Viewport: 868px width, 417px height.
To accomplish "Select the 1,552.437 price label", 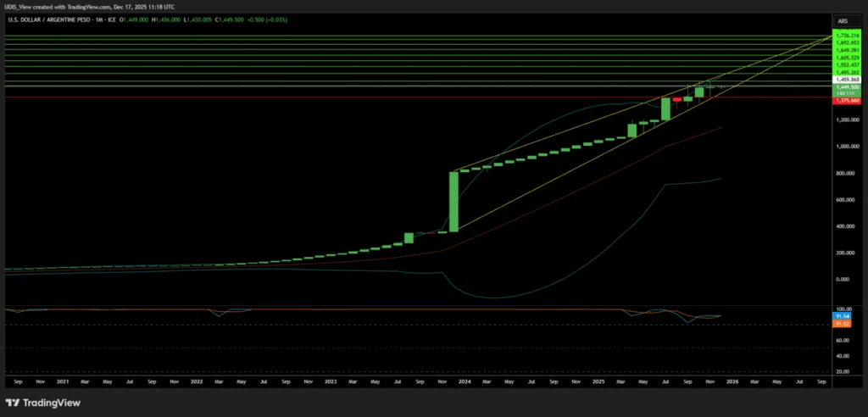I will coord(848,64).
